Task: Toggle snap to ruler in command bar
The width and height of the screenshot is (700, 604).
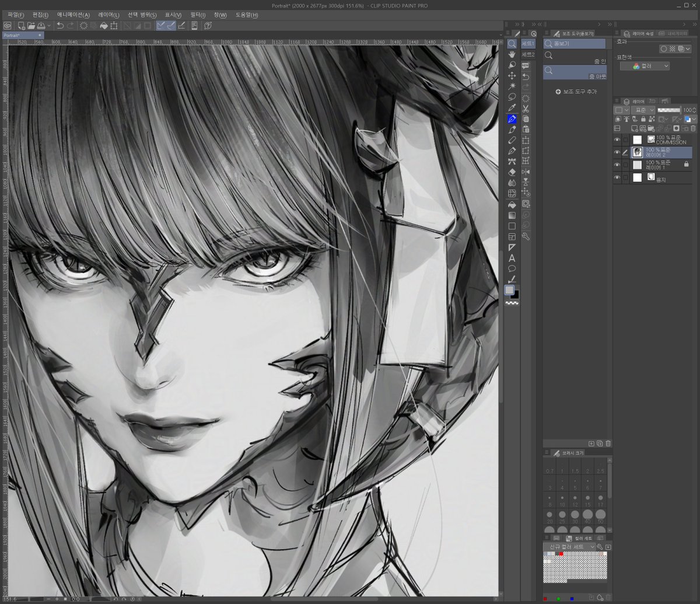Action: (162, 26)
